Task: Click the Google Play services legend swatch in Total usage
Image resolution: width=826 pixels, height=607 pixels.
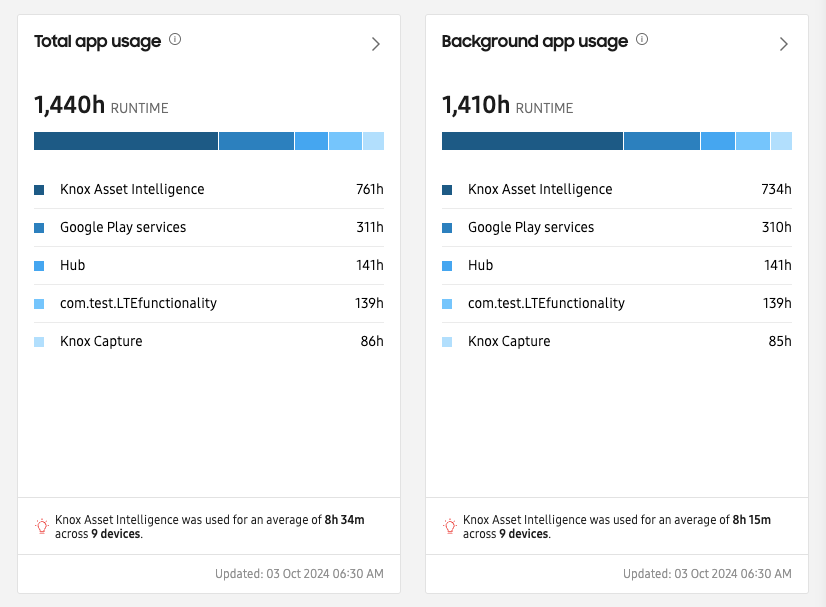Action: 39,228
